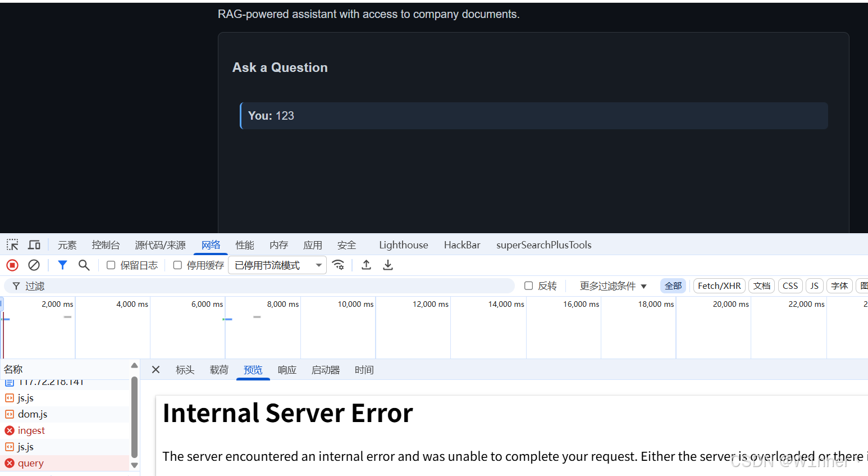This screenshot has width=868, height=476.
Task: Open the Lighthouse panel tab
Action: point(404,245)
